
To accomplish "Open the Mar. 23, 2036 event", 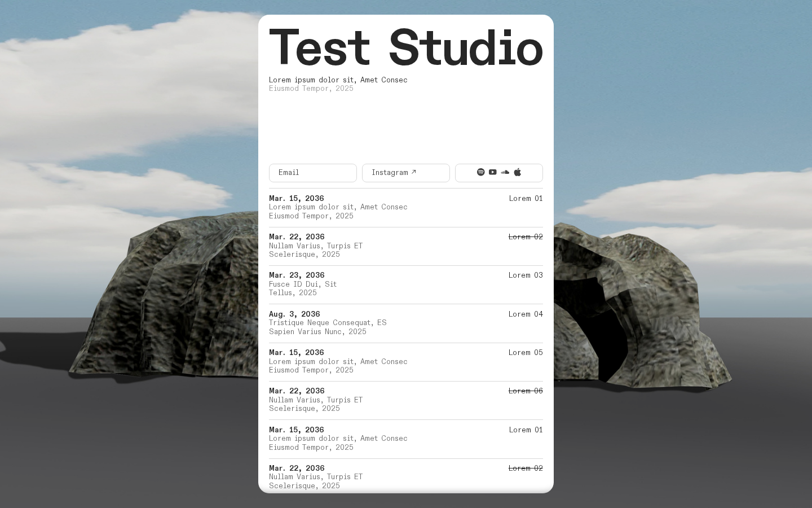I will click(406, 284).
